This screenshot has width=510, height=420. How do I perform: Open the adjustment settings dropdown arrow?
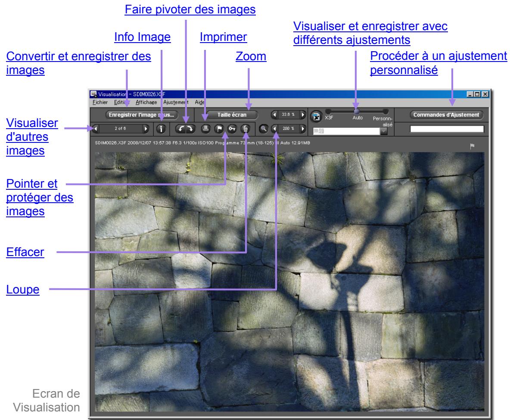pos(384,131)
